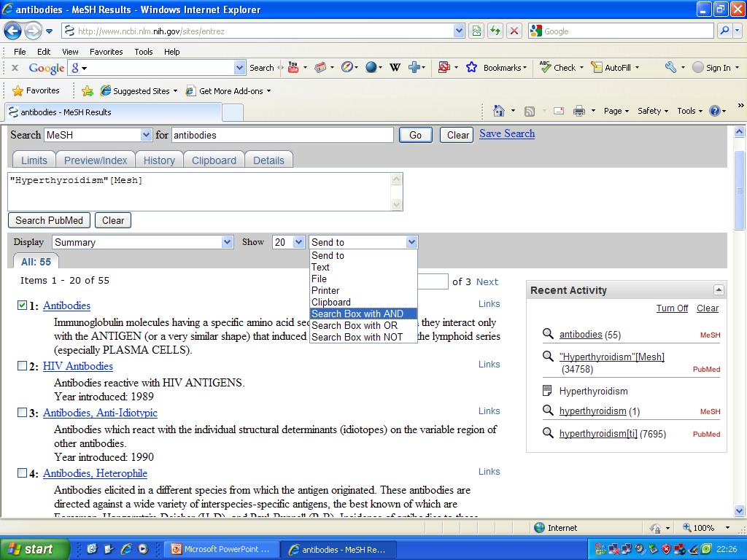Click the zoom level 100% control
The height and width of the screenshot is (560, 747).
(x=706, y=528)
